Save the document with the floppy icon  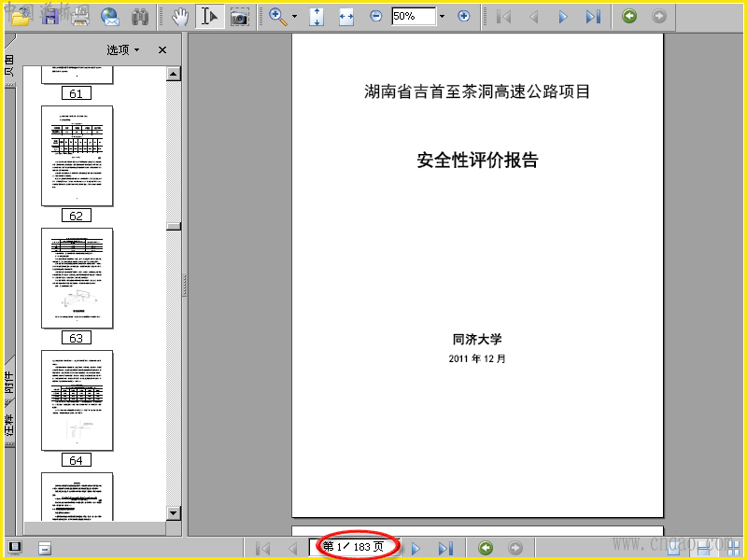point(50,17)
